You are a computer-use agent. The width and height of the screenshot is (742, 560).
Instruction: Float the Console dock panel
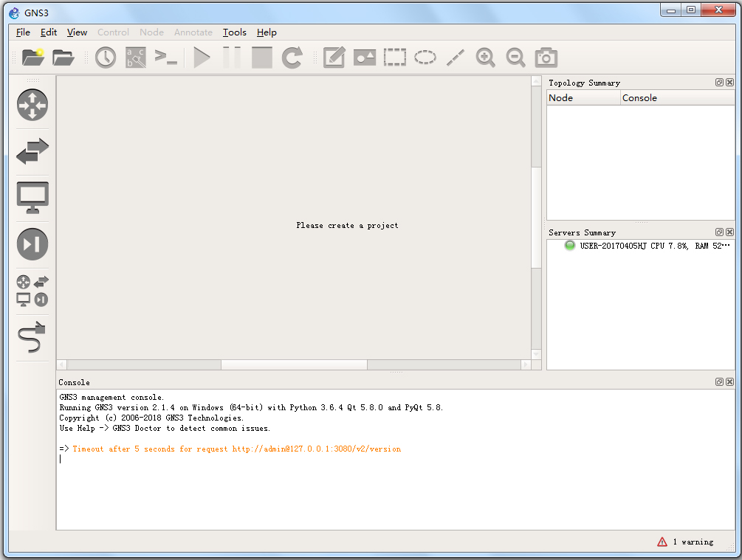click(719, 381)
